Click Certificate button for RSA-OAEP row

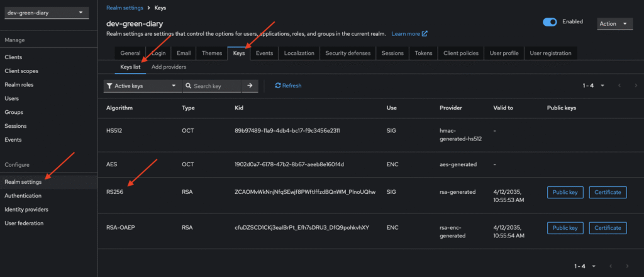point(608,227)
